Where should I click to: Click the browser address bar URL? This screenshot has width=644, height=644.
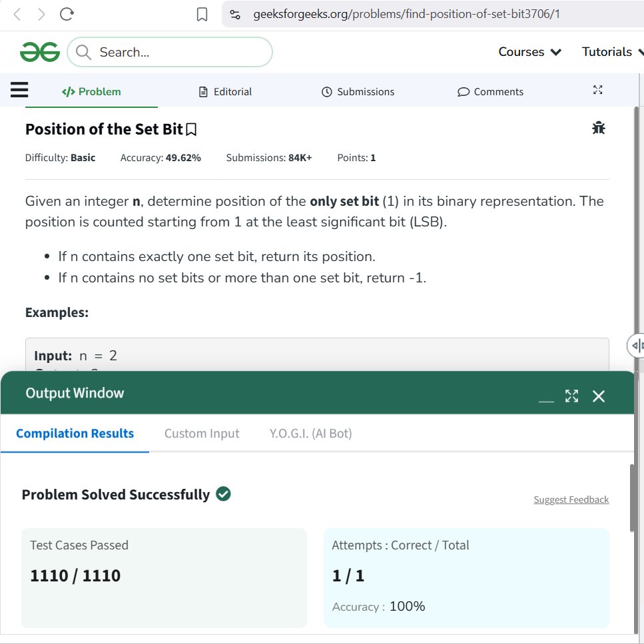(406, 15)
